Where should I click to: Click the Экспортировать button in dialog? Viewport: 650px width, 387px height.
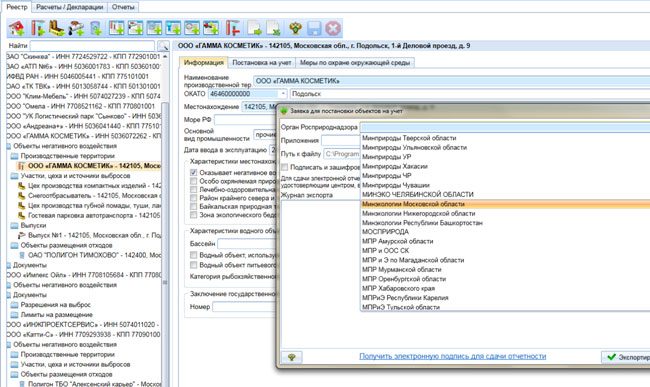[x=626, y=357]
